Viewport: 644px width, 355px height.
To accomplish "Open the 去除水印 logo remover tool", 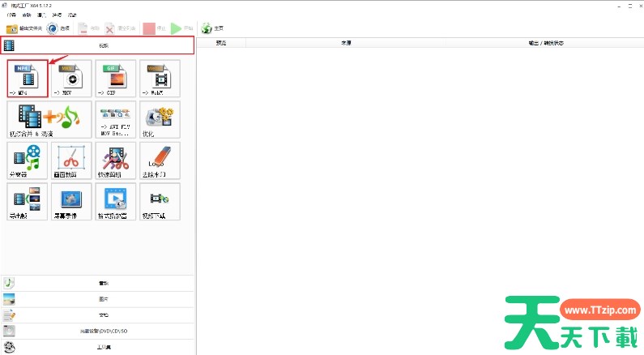I will [160, 160].
